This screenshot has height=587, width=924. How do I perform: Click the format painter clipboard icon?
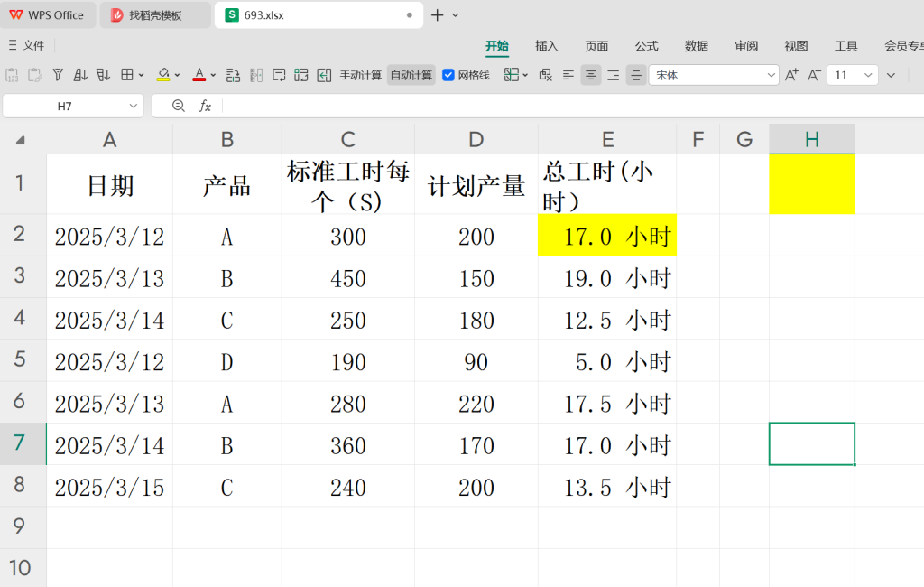click(x=35, y=75)
